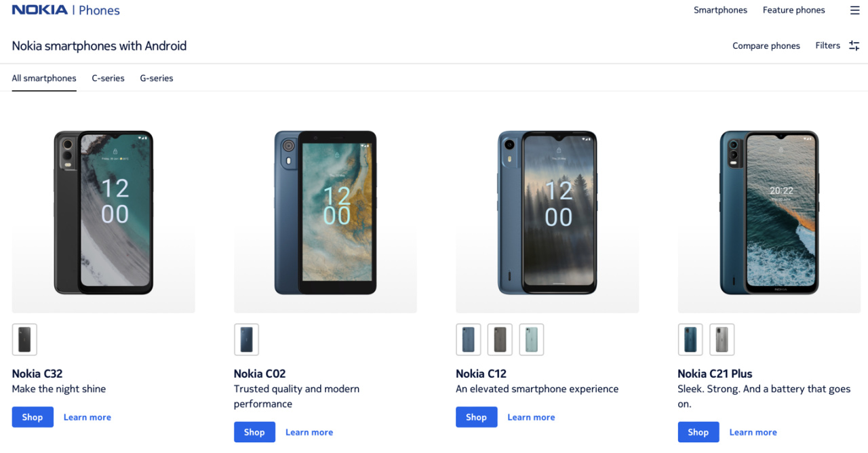This screenshot has height=453, width=868.
Task: Learn more about the Nokia C12
Action: 531,417
